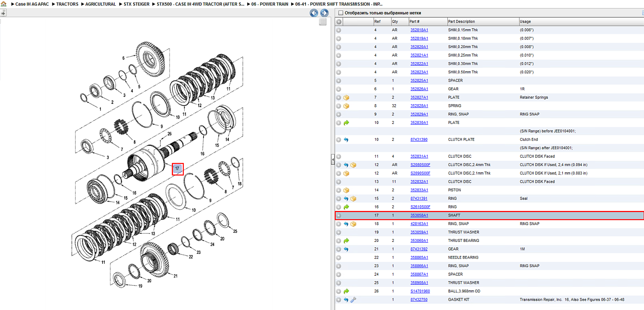Click the blue replaced arrow for CLUTCH PLATE
Viewport: 644px width, 310px height.
pyautogui.click(x=346, y=139)
